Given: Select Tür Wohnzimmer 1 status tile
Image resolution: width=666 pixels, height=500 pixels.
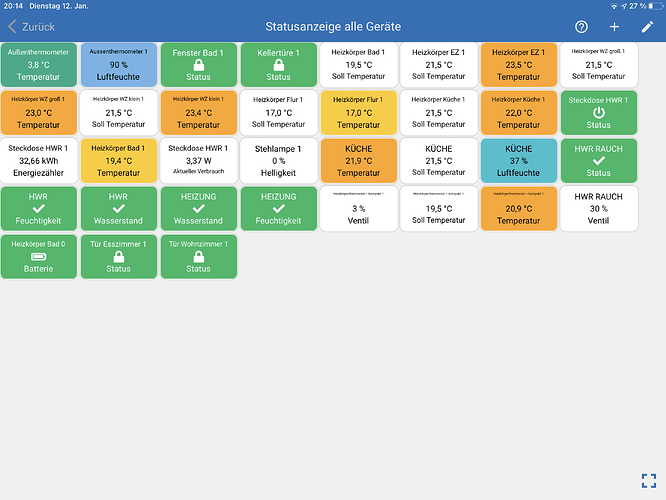Looking at the screenshot, I should point(199,256).
